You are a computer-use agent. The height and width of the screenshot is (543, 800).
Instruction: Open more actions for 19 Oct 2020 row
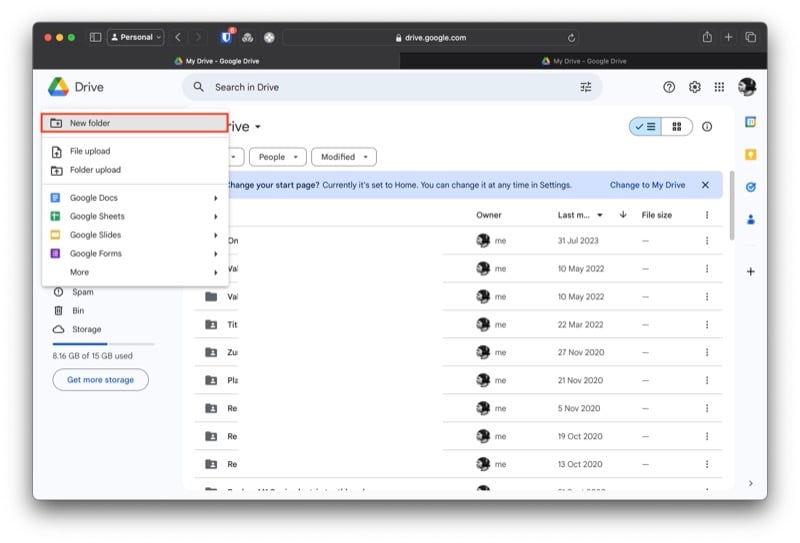click(707, 436)
